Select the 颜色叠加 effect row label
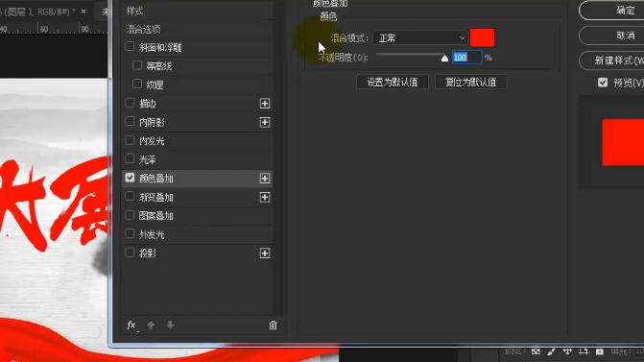Image resolution: width=644 pixels, height=362 pixels. [x=156, y=179]
